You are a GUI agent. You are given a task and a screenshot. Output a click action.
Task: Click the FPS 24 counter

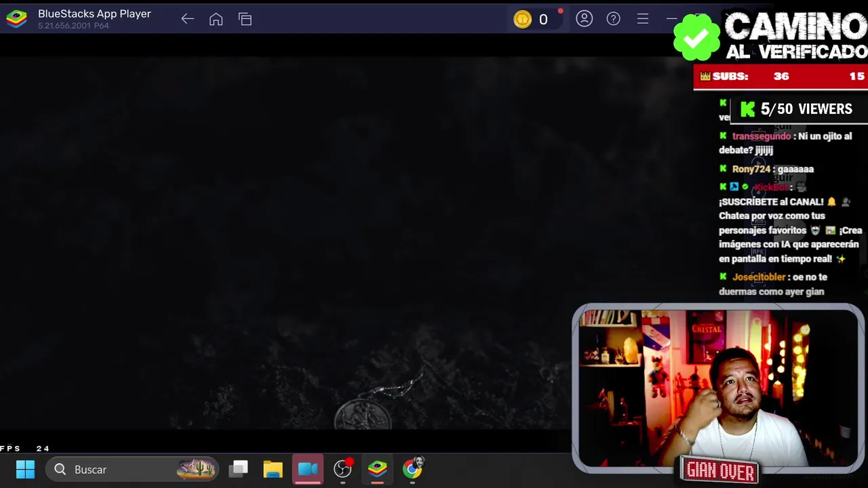[x=24, y=449]
